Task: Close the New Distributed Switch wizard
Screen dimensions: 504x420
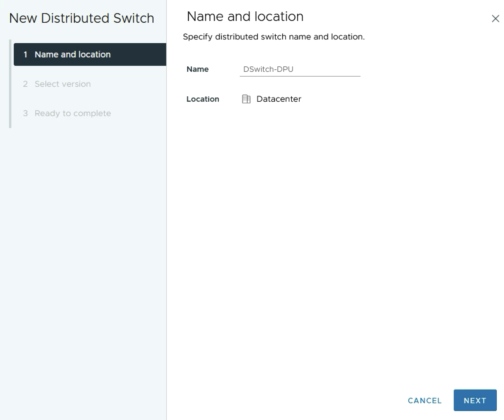Action: (495, 19)
